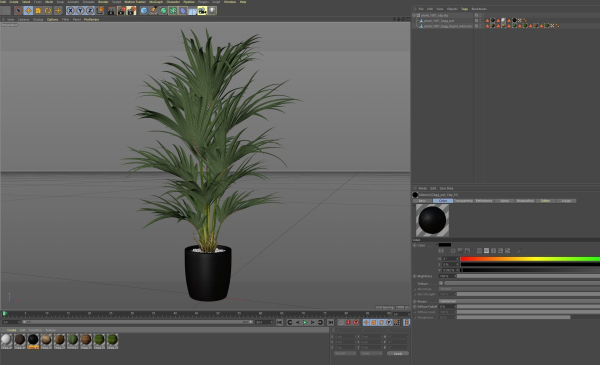Switch to the Transparency tab

463,201
